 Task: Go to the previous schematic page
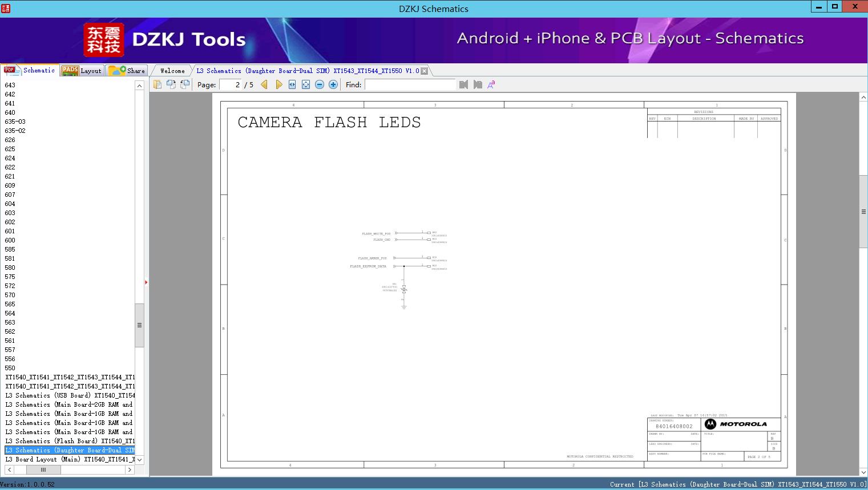pos(264,84)
